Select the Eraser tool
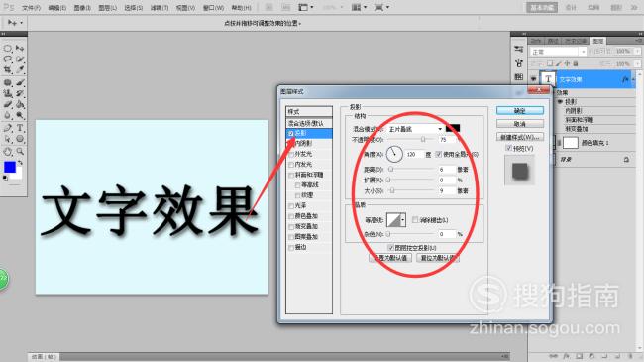Viewport: 644px width, 362px height. [7, 104]
